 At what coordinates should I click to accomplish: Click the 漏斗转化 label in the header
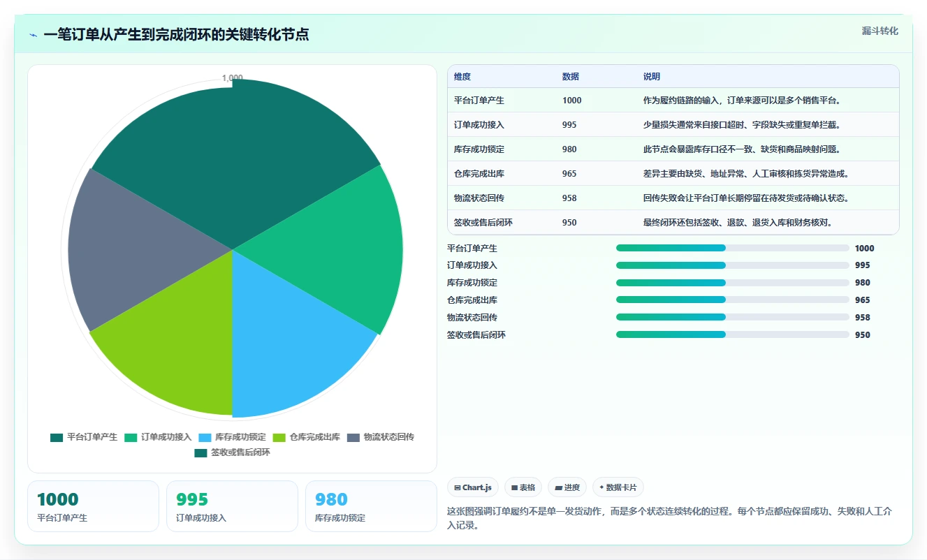[x=879, y=31]
